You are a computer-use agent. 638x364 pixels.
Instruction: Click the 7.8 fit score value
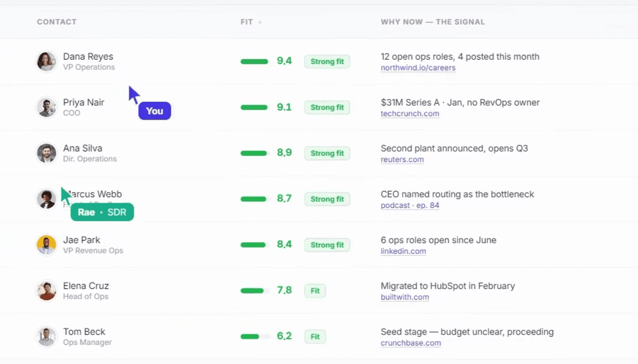pyautogui.click(x=284, y=290)
